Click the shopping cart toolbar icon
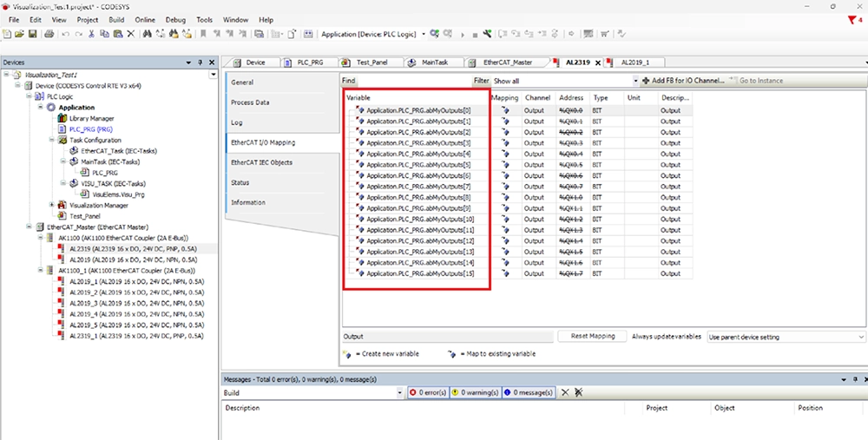Image resolution: width=868 pixels, height=440 pixels. tap(604, 35)
